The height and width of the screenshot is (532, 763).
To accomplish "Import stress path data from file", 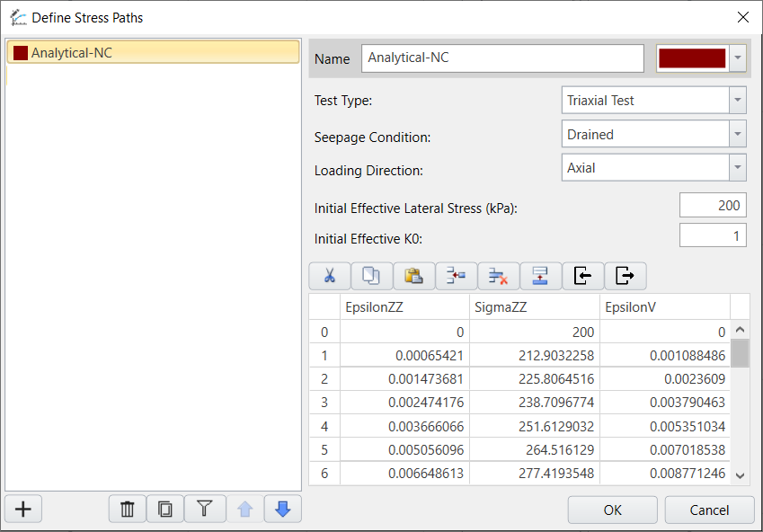I will [582, 276].
